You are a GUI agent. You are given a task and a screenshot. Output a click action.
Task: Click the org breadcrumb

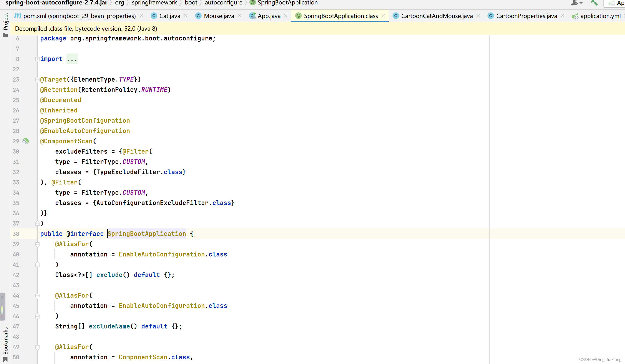120,3
